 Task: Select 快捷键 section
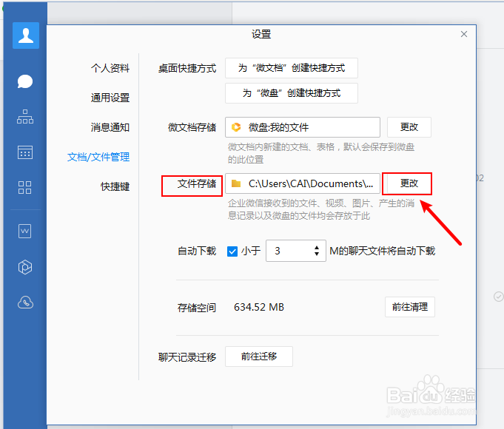click(x=115, y=186)
